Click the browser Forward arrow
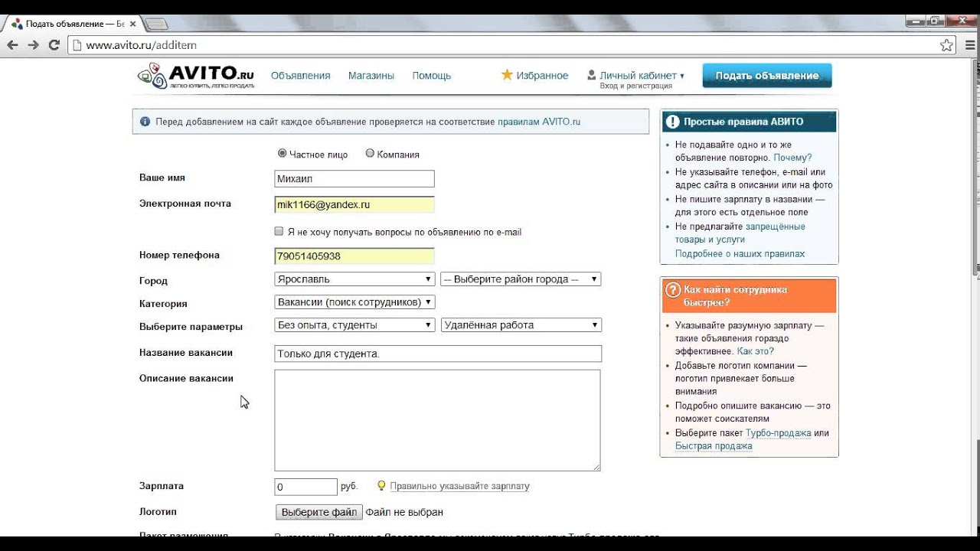This screenshot has height=551, width=980. (x=33, y=45)
